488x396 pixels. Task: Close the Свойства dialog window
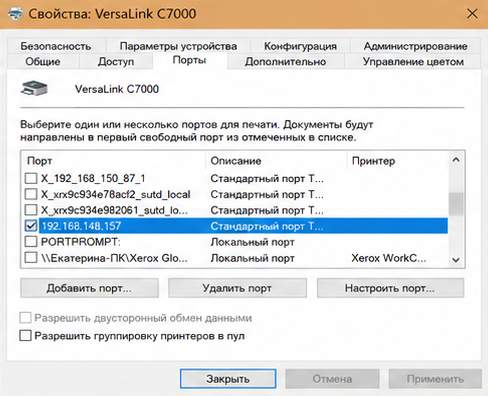pyautogui.click(x=472, y=14)
